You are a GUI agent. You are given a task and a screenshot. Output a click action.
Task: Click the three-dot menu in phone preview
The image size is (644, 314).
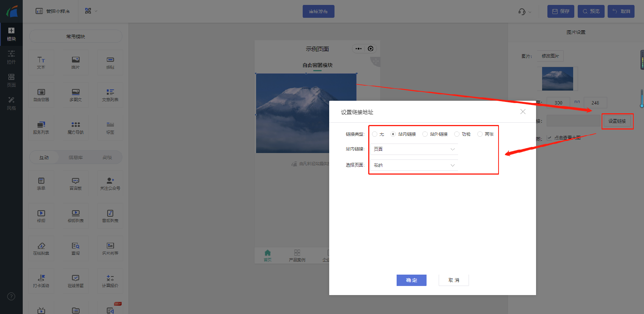pos(358,48)
